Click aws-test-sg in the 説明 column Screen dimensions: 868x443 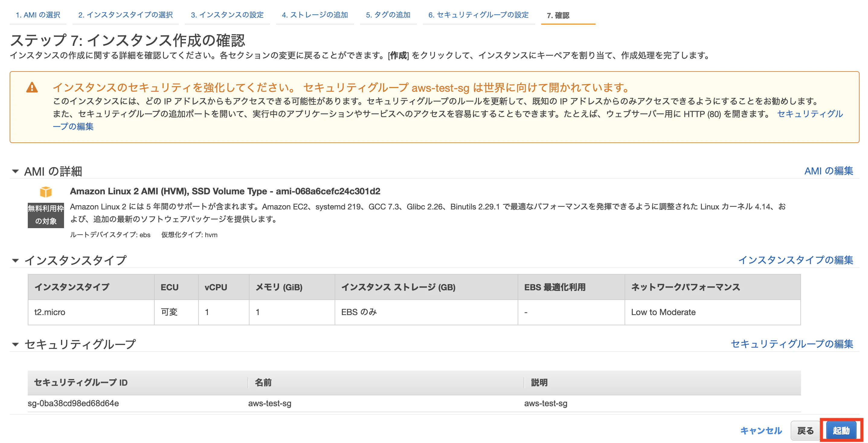tap(545, 403)
